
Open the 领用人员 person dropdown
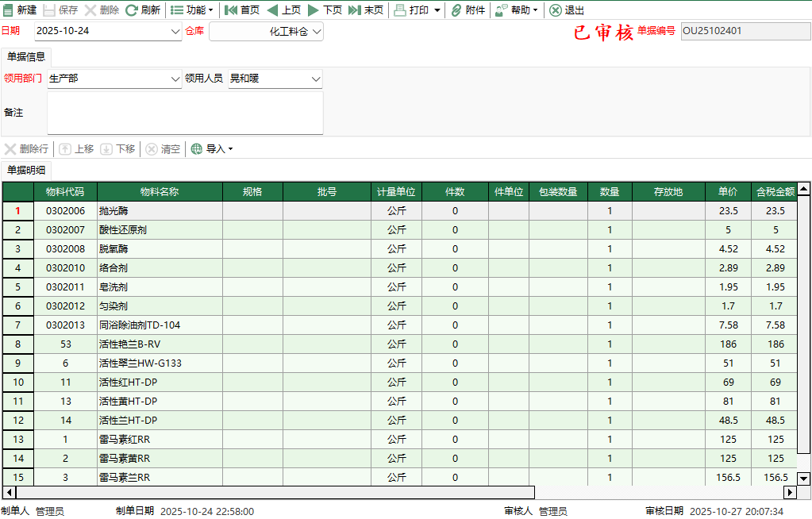[x=316, y=79]
